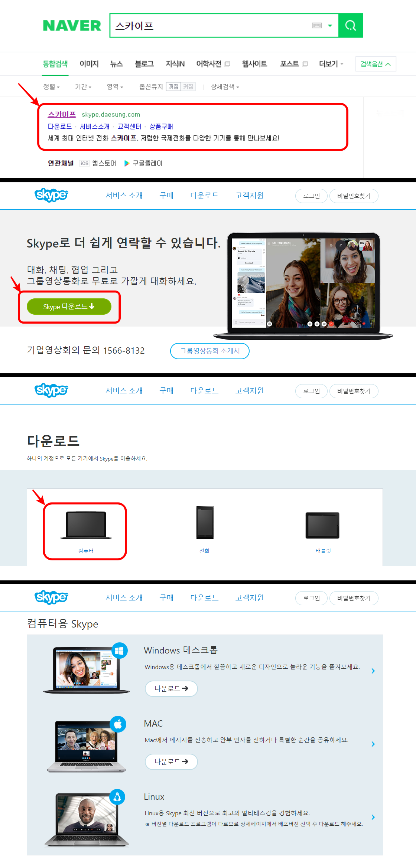Click the Windows logo badge icon
The width and height of the screenshot is (416, 868).
point(120,651)
